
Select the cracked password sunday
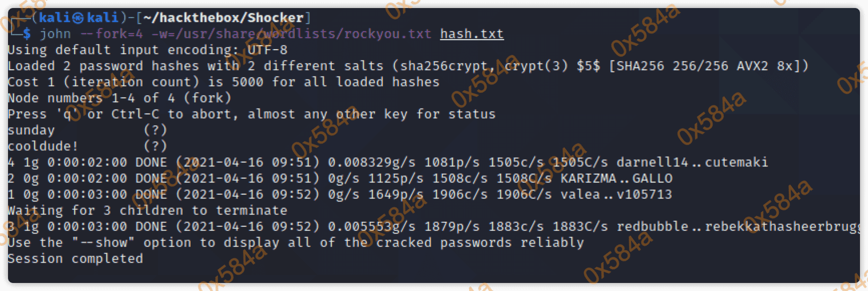point(31,130)
